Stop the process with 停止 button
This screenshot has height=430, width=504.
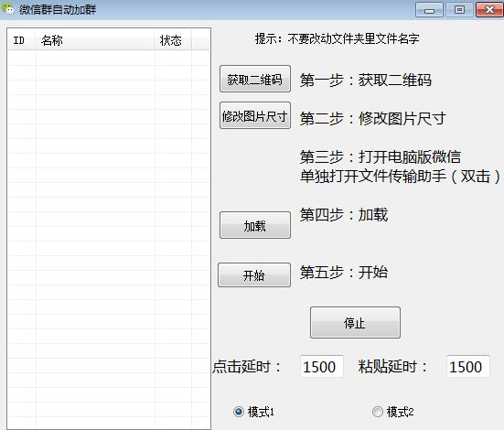(x=355, y=323)
